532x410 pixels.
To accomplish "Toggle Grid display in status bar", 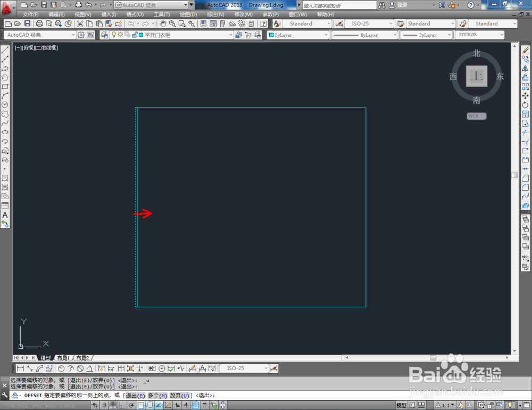I will coord(113,405).
